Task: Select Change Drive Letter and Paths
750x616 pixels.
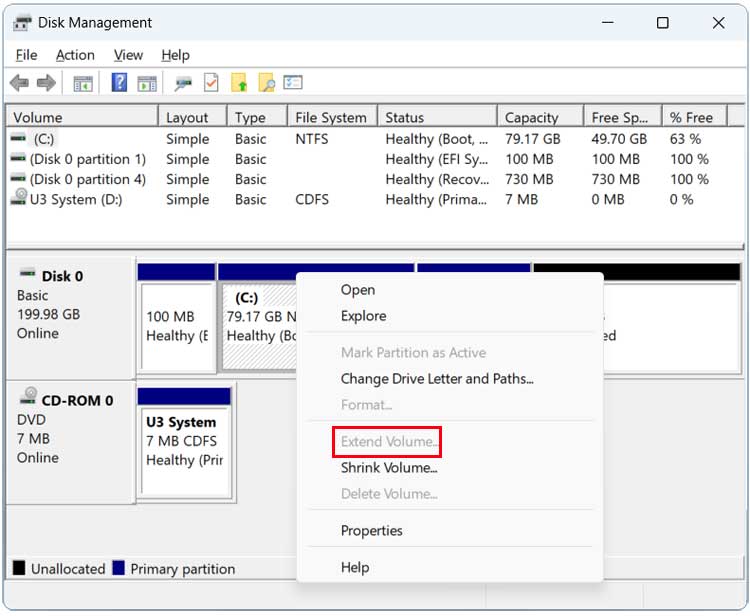Action: click(437, 378)
